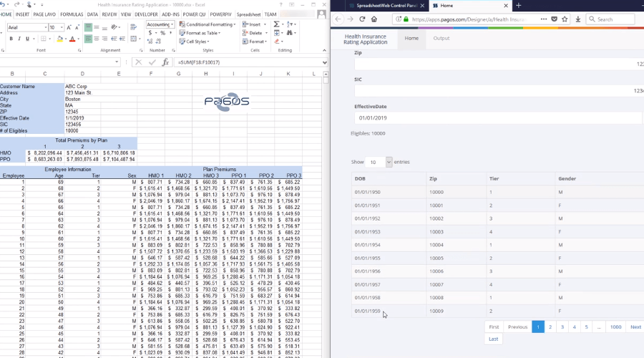
Task: Select Top Align in Alignment group
Action: click(x=88, y=27)
